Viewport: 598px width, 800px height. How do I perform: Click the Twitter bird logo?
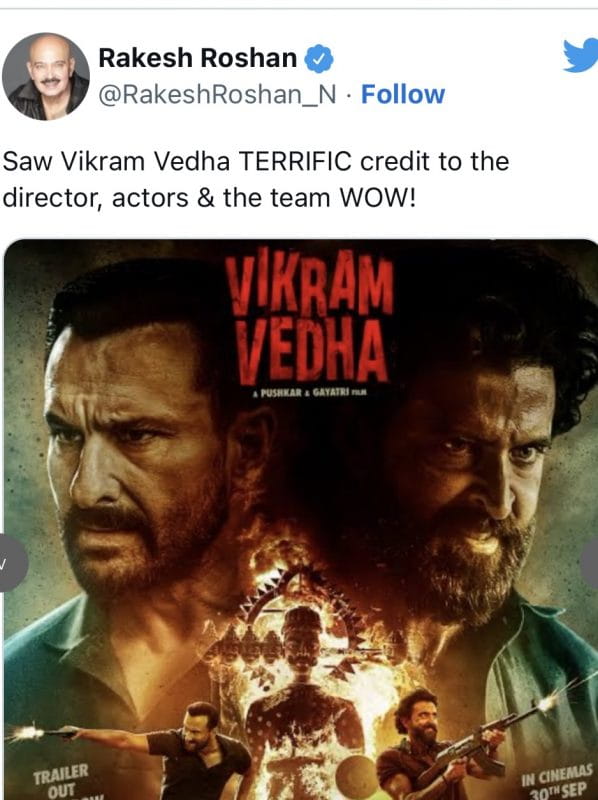pos(581,55)
